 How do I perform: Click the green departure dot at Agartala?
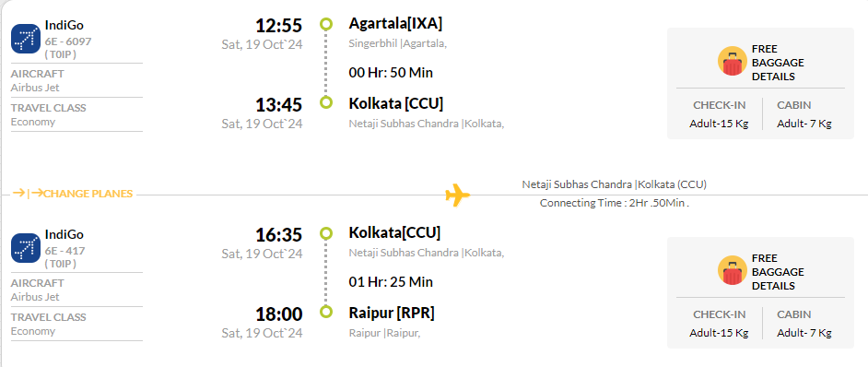(326, 24)
